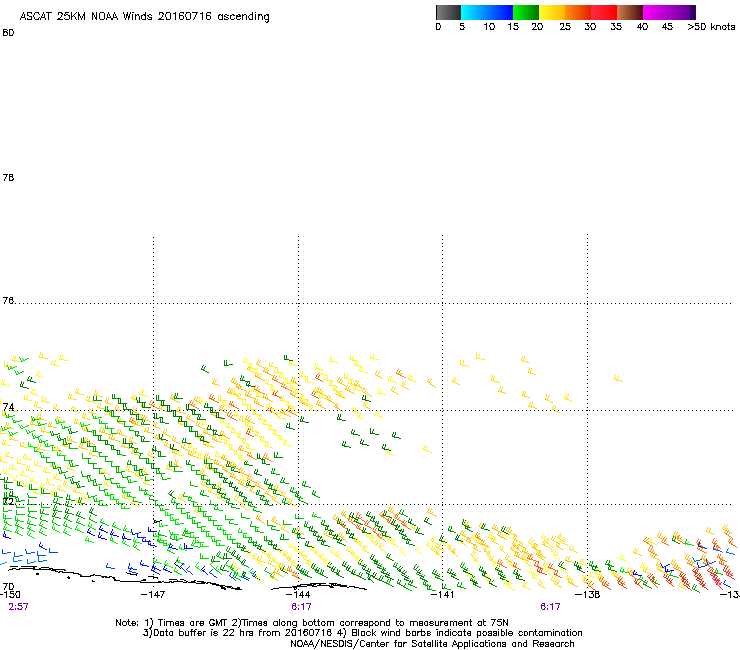Click the '>50 knots' legend label
Image resolution: width=740 pixels, height=650 pixels.
click(x=711, y=27)
